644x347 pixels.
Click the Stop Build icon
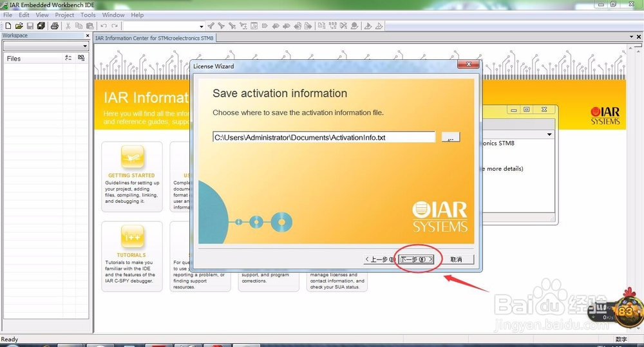[343, 26]
